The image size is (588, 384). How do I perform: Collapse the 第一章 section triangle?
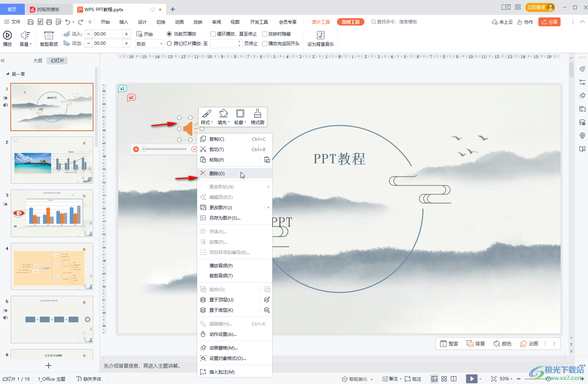click(7, 74)
